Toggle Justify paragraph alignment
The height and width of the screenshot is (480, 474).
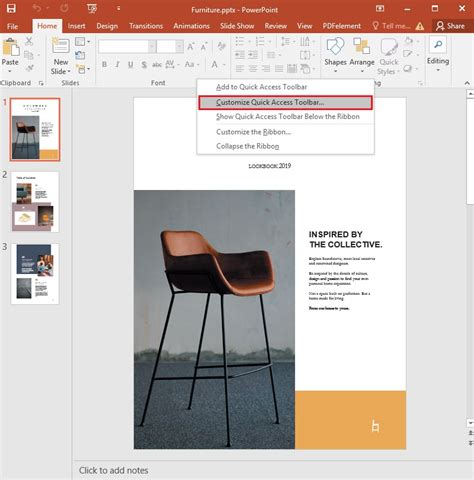click(x=279, y=69)
